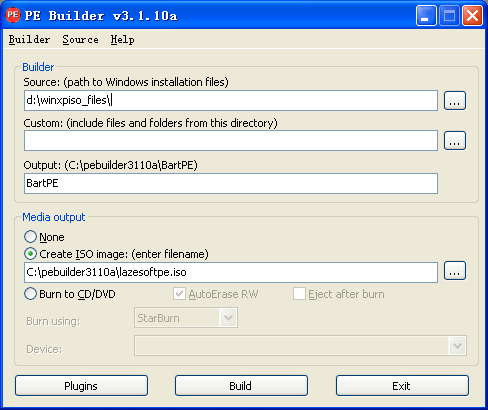The image size is (488, 410).
Task: Click the PE Builder title bar icon
Action: (13, 15)
